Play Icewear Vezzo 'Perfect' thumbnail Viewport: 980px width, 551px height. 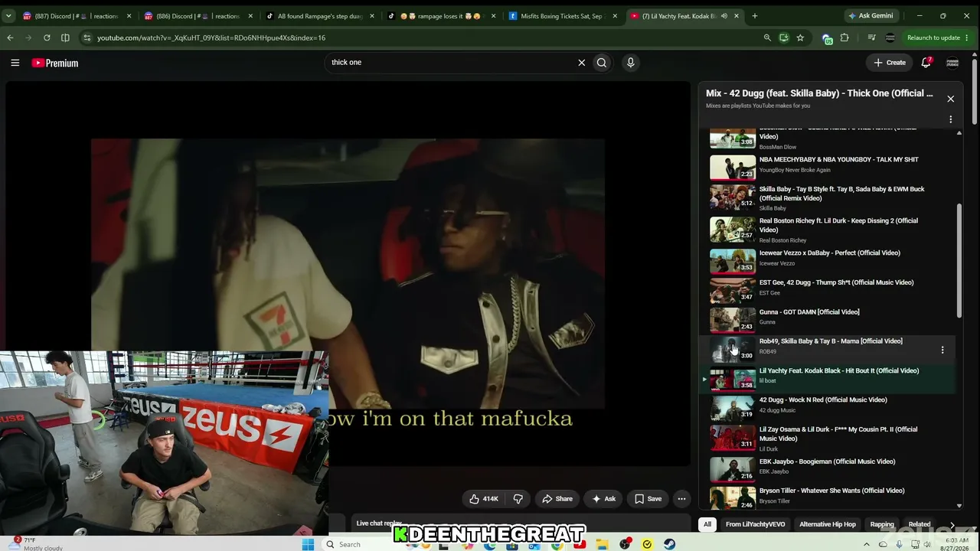(x=733, y=261)
